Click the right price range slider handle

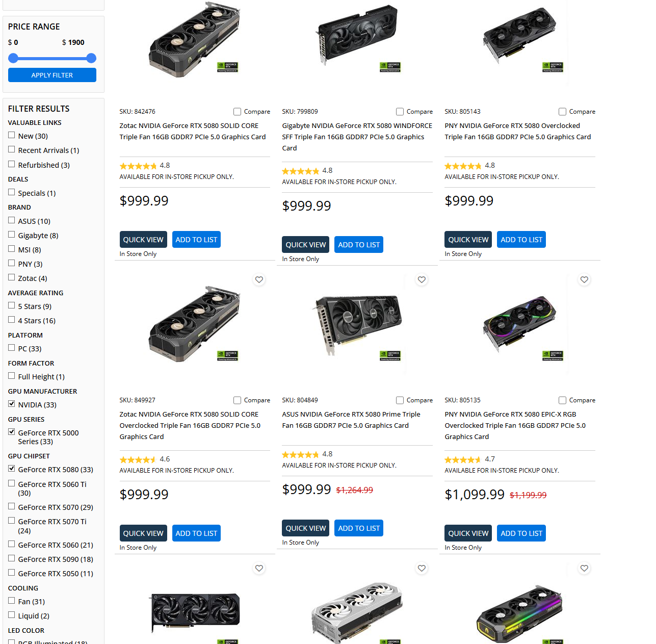pos(91,58)
